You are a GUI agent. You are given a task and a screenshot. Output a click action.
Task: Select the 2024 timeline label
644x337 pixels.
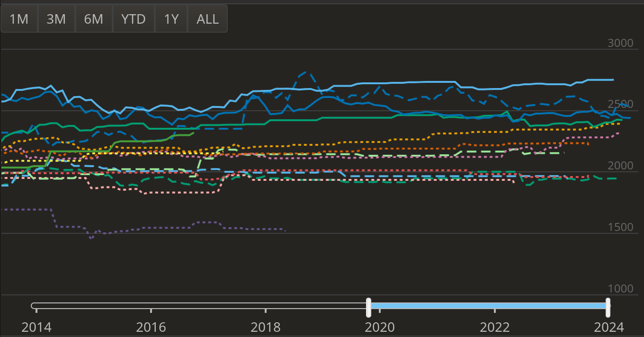coord(609,327)
